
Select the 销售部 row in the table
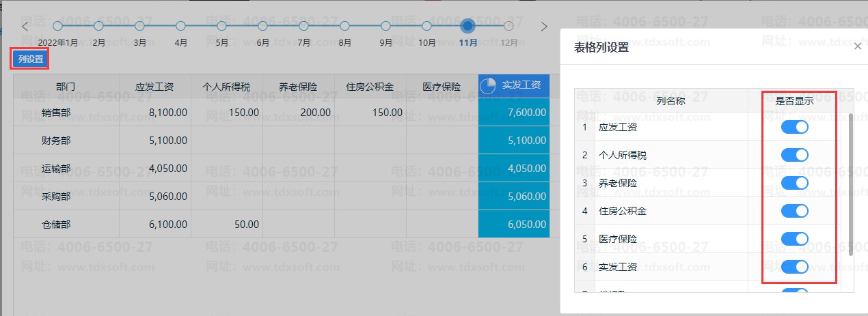[56, 113]
